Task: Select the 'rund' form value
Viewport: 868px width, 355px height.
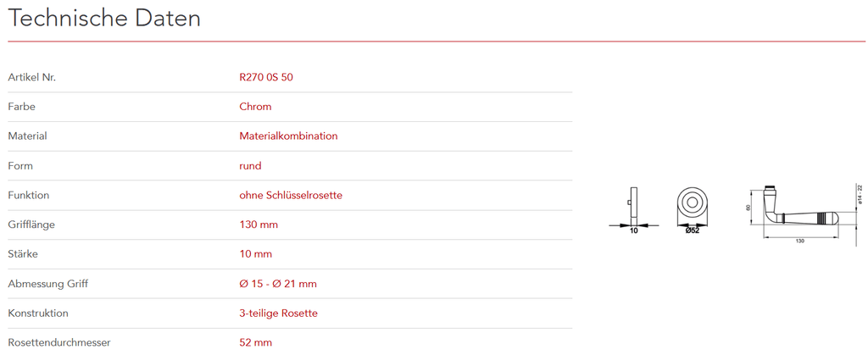Action: 250,165
